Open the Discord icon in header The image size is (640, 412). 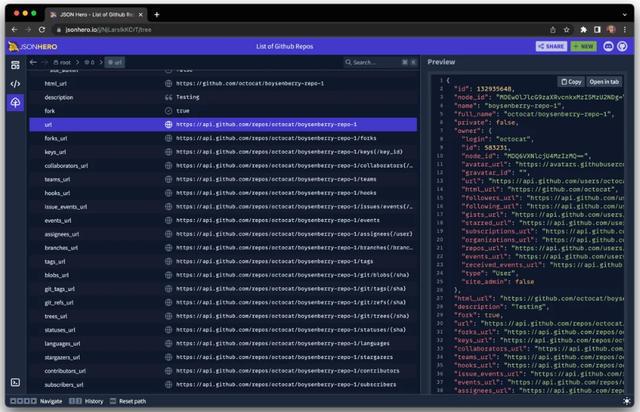[x=609, y=46]
